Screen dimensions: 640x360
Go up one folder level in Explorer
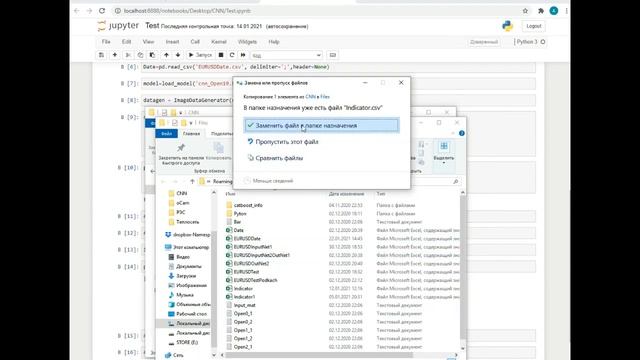pos(192,181)
